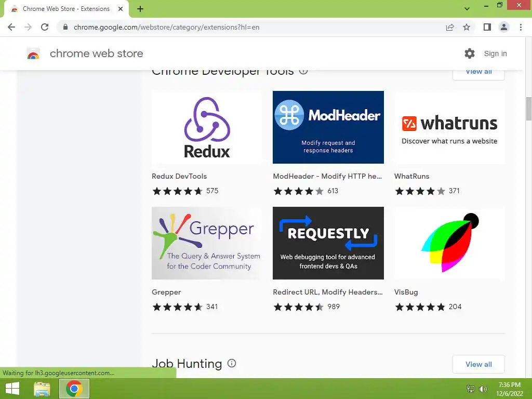Open File Explorer from taskbar
532x399 pixels.
point(42,389)
